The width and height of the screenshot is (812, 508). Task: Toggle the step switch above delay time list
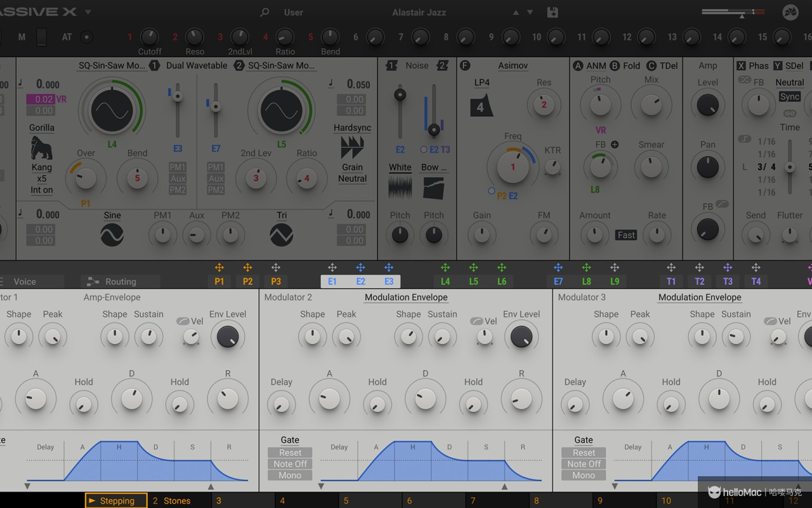point(745,139)
